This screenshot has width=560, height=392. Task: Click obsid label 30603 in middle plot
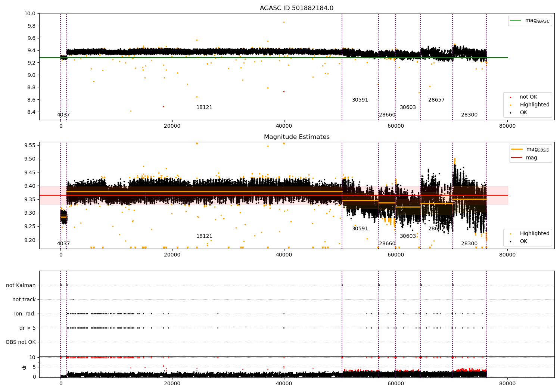tap(408, 236)
